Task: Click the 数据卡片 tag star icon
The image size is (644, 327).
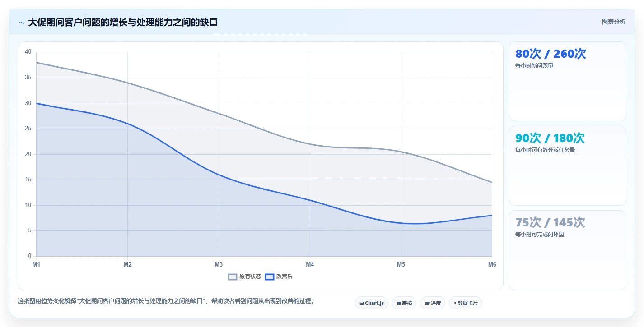Action: (x=455, y=304)
